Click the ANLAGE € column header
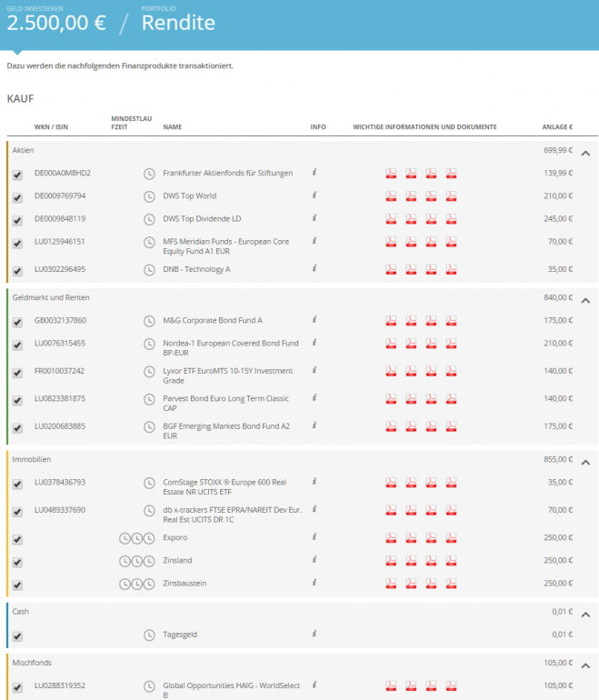 click(557, 127)
